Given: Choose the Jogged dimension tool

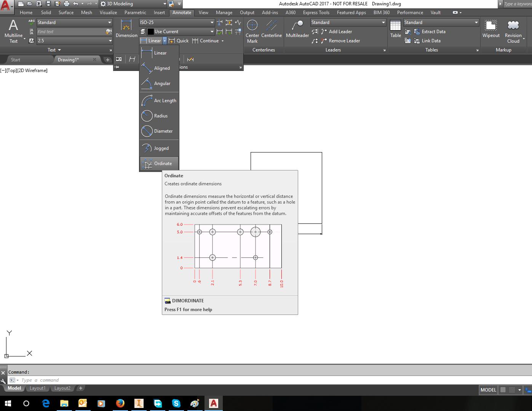Looking at the screenshot, I should coord(159,148).
